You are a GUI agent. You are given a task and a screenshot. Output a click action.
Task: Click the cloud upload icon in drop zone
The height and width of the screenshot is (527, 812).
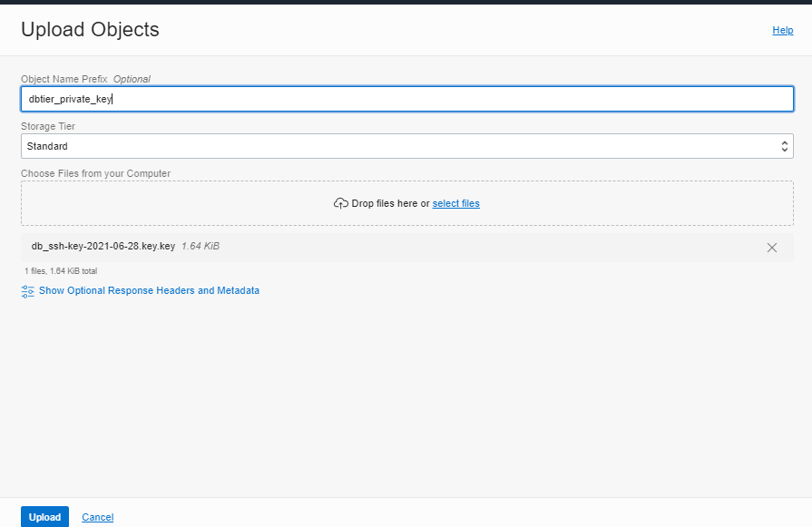click(x=341, y=203)
